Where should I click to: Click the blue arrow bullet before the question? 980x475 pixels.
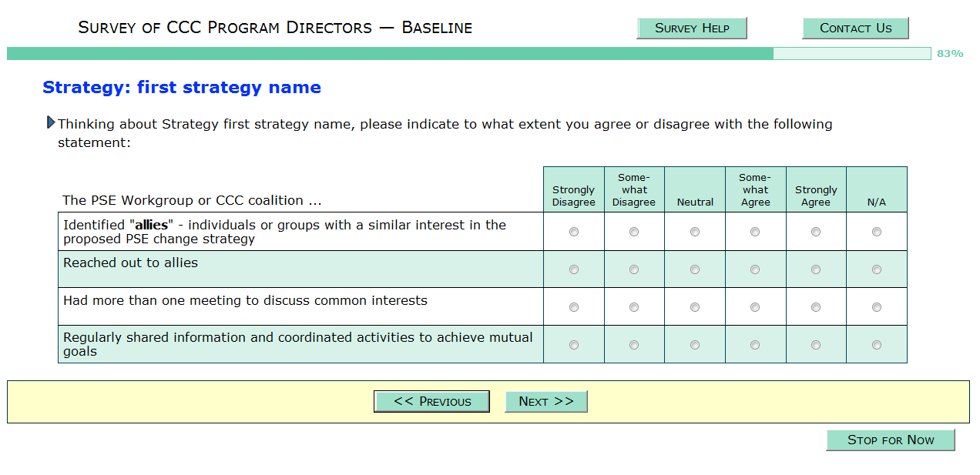(x=51, y=122)
